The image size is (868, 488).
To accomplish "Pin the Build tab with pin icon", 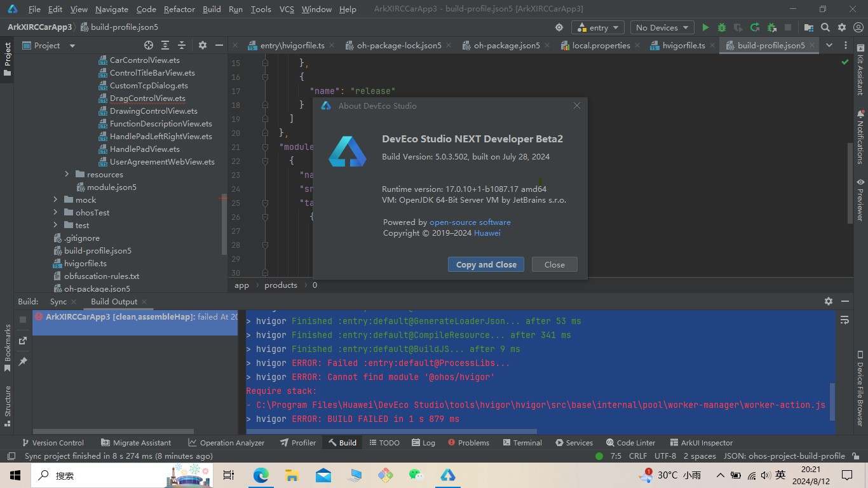I will pos(23,361).
